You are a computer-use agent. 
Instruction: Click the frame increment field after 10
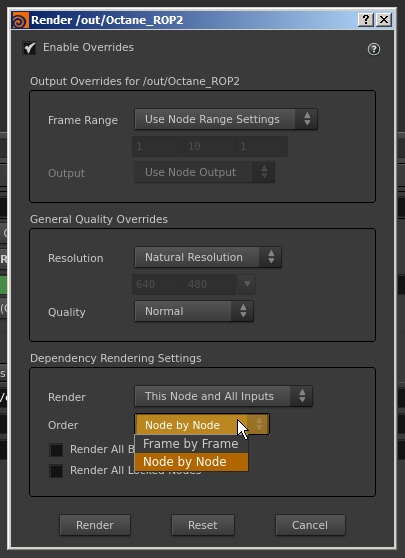pos(262,146)
